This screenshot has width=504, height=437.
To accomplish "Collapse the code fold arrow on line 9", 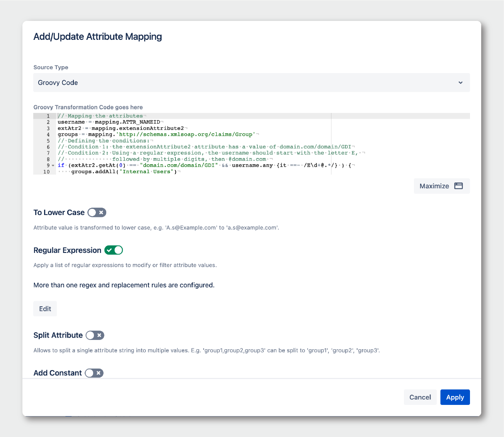I will coord(53,166).
